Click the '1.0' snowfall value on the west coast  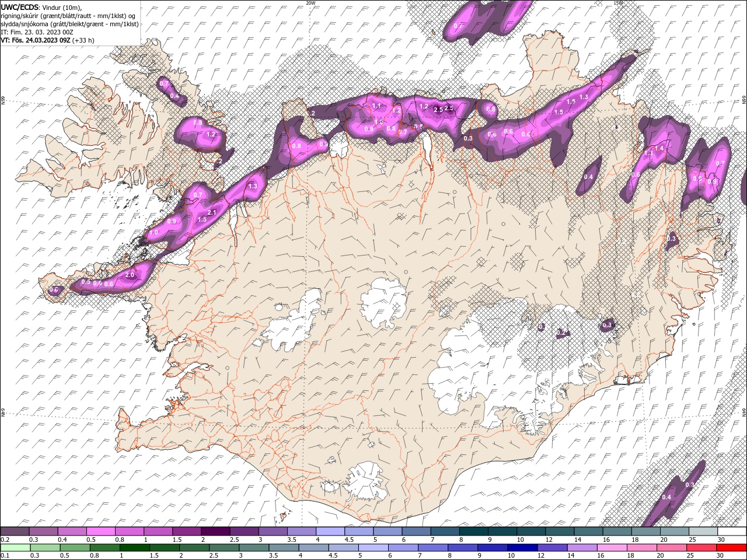[154, 232]
